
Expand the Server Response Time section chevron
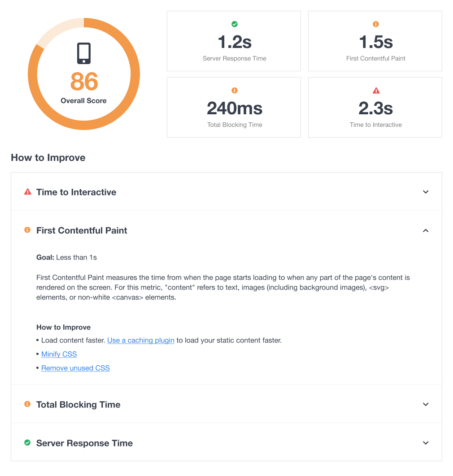tap(426, 443)
